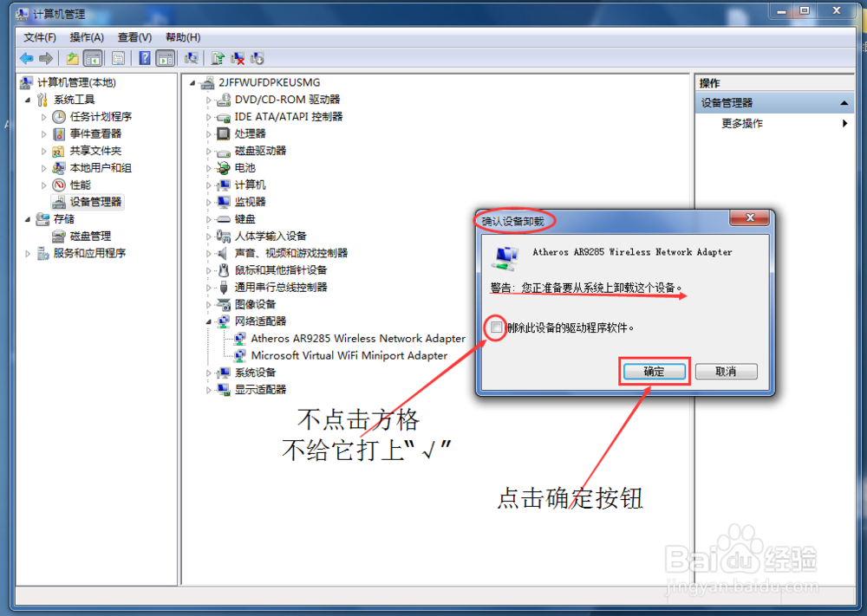This screenshot has height=616, width=867.
Task: Click the 任务计划程序 clock icon
Action: point(59,117)
